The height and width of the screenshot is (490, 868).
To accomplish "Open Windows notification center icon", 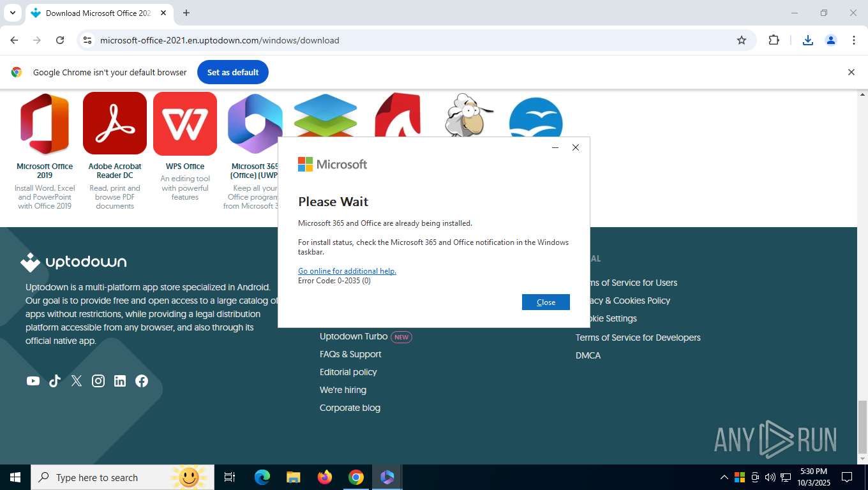I will 847,477.
